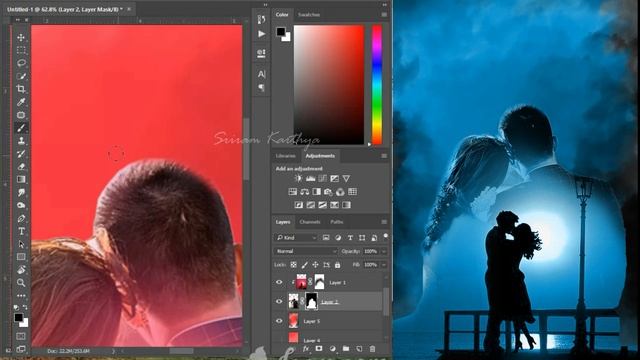Viewport: 640px width, 360px height.
Task: Open the Opacity slider dropdown arrow
Action: click(384, 251)
